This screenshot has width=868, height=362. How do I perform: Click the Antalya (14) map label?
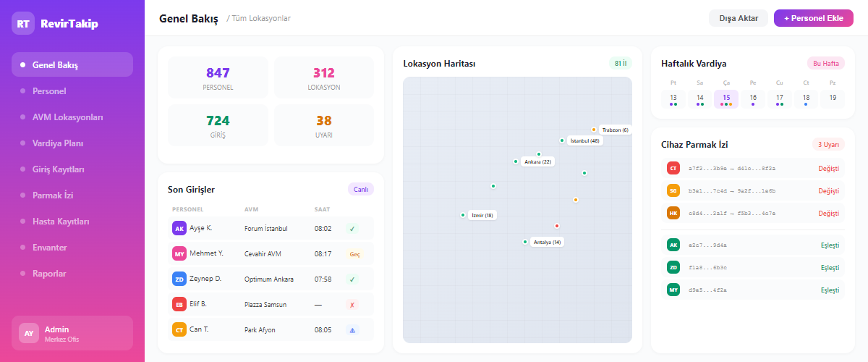pyautogui.click(x=547, y=242)
